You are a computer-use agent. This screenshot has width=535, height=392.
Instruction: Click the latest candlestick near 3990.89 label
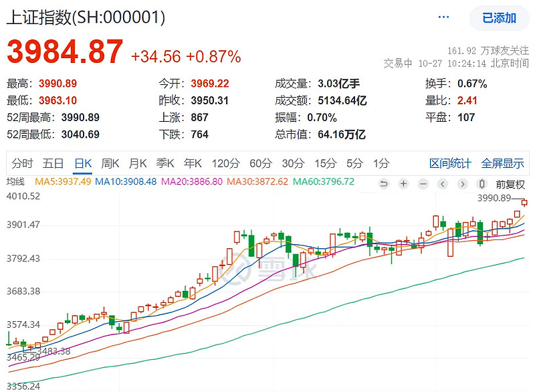pos(524,203)
